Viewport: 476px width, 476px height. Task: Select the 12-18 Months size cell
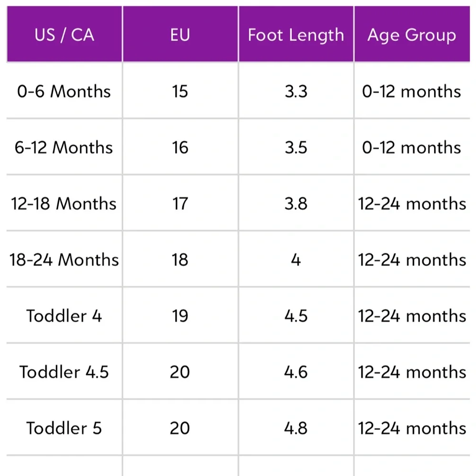point(64,203)
